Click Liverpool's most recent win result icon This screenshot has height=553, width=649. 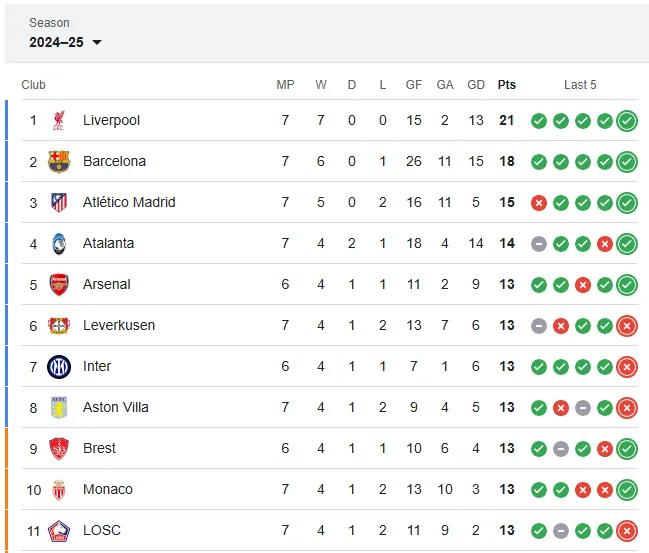pos(627,121)
